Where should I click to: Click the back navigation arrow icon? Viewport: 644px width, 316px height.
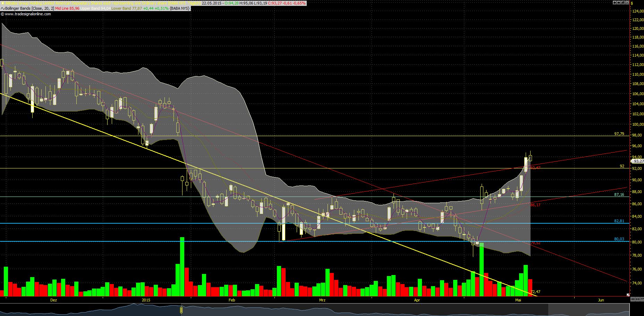point(615,2)
